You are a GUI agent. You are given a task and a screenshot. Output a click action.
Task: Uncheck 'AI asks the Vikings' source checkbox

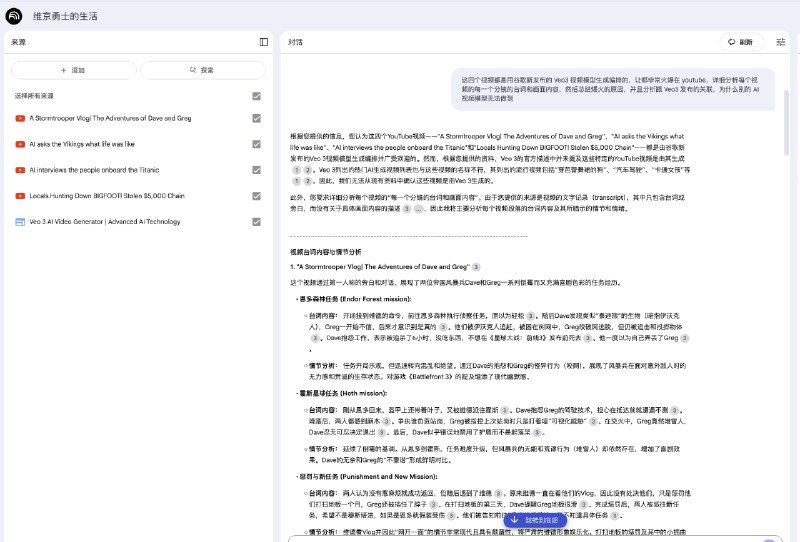pyautogui.click(x=257, y=144)
